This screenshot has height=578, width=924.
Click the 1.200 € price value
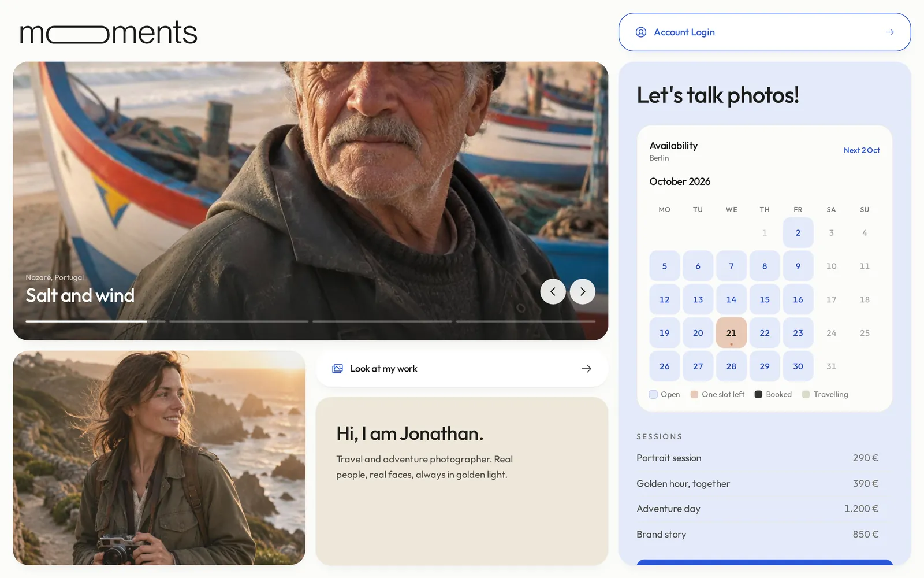(x=861, y=509)
